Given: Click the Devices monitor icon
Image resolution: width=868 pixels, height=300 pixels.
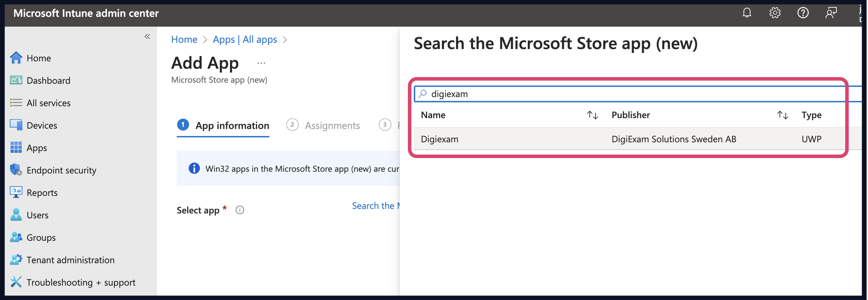Looking at the screenshot, I should (16, 125).
